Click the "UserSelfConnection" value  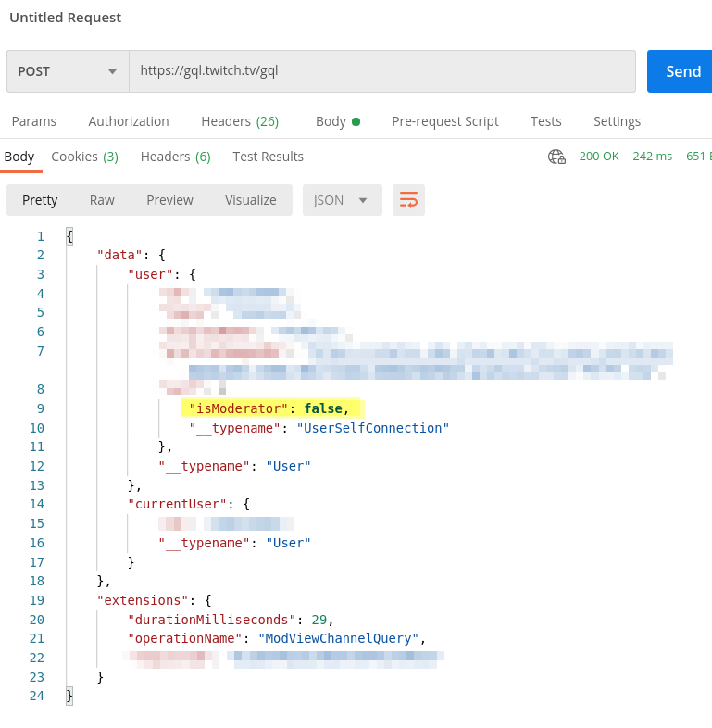tap(373, 428)
